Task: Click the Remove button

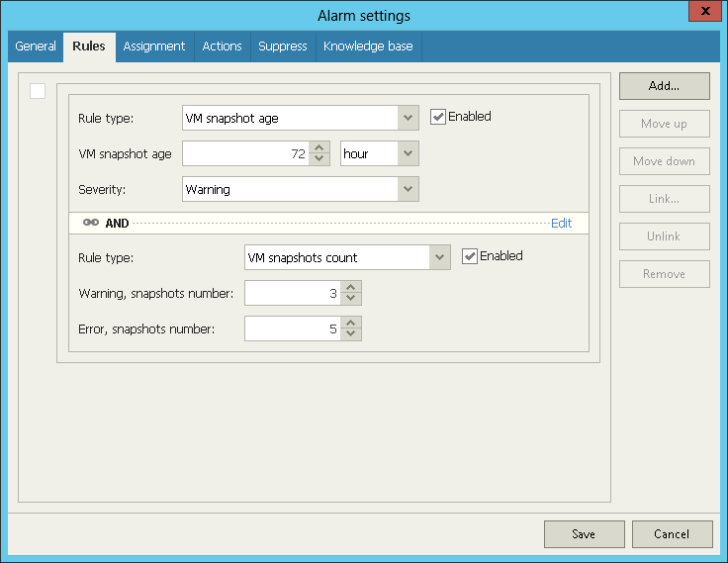Action: [665, 274]
